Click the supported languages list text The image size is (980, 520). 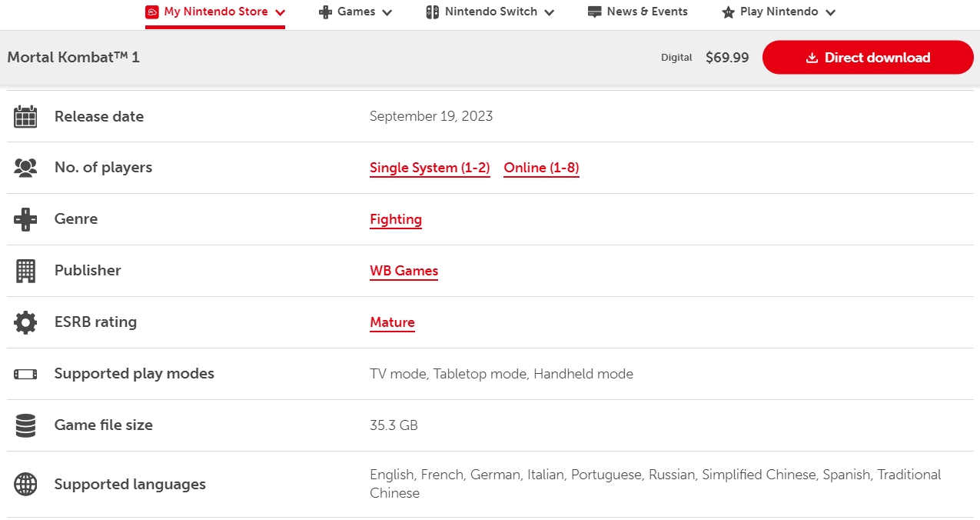[x=656, y=484]
